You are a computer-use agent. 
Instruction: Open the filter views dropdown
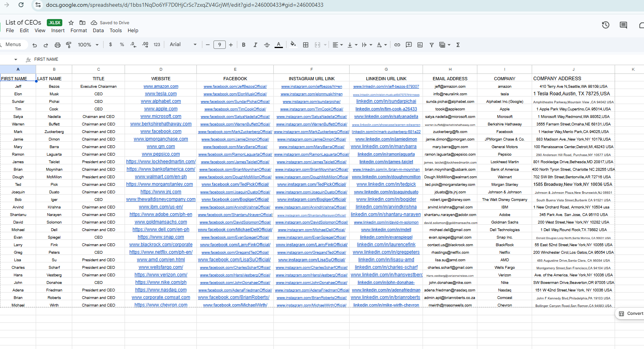pyautogui.click(x=445, y=45)
